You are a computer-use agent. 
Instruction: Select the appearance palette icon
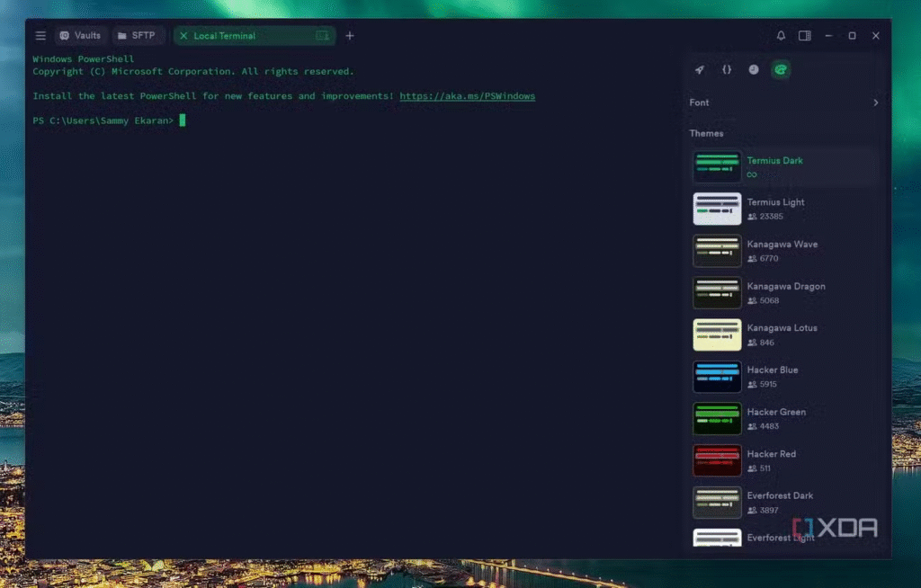[x=781, y=70]
